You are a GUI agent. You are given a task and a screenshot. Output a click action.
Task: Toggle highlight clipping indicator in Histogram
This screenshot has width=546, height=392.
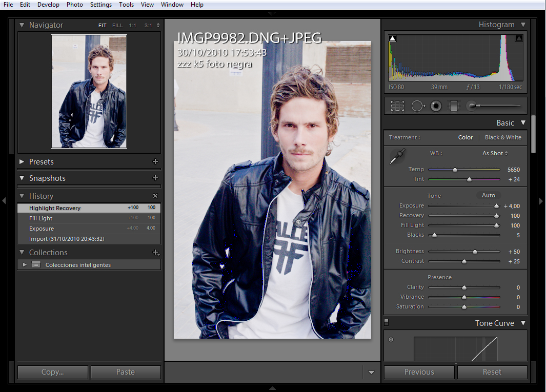point(518,38)
